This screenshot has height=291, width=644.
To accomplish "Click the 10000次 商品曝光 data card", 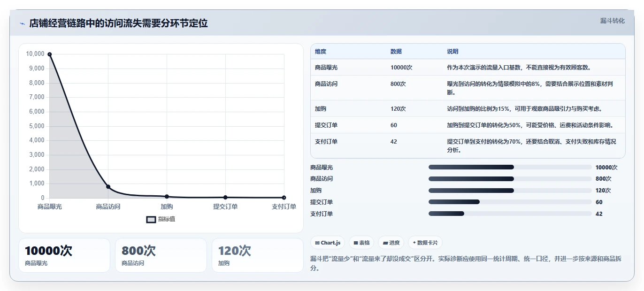I will click(x=64, y=255).
